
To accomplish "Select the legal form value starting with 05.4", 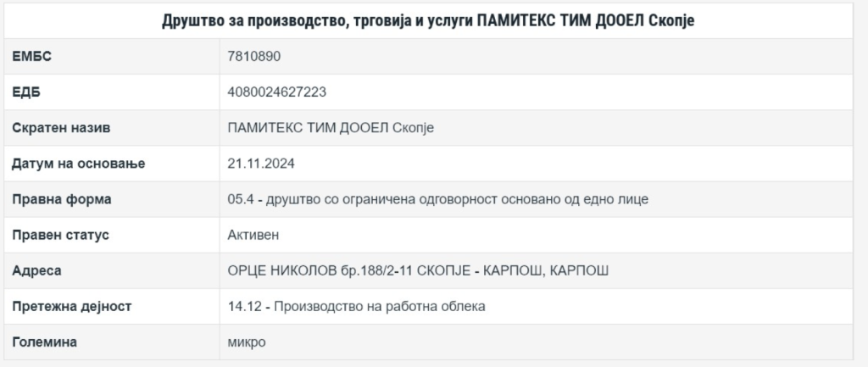I will coord(438,199).
